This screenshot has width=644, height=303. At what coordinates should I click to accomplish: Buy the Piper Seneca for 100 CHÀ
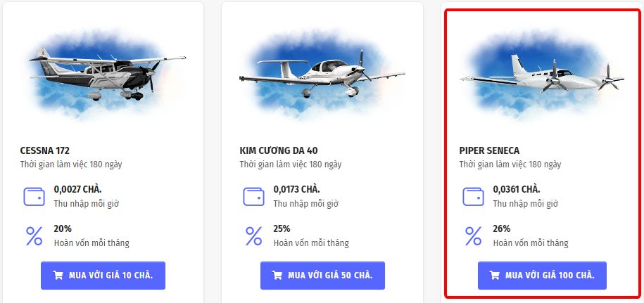(x=542, y=276)
